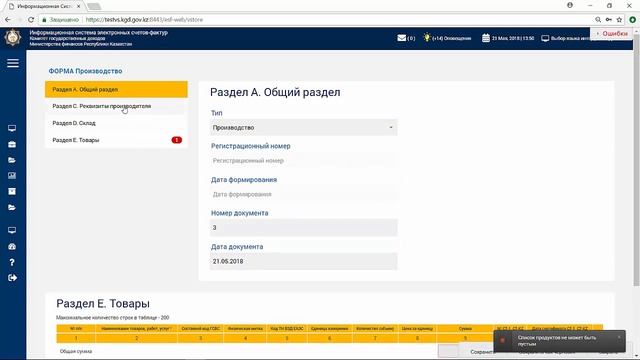Bookmark this page with star icon
The image size is (640, 360).
coord(619,20)
